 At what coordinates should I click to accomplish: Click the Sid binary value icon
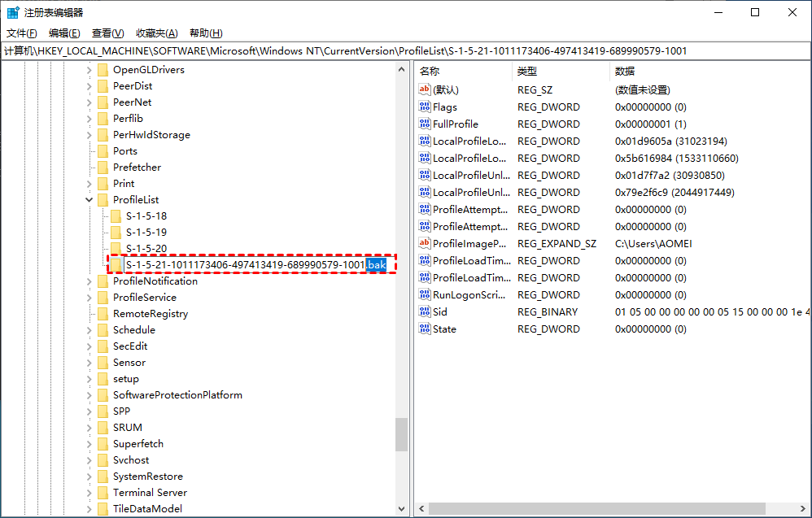click(425, 311)
